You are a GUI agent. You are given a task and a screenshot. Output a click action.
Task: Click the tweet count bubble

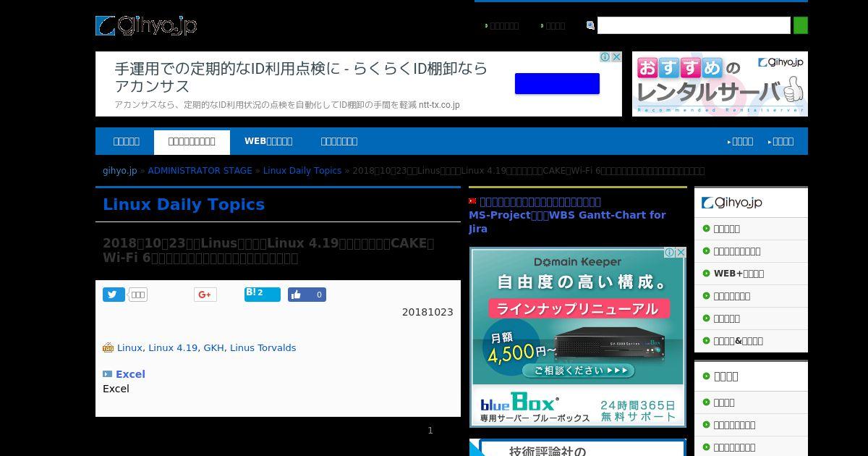[137, 295]
